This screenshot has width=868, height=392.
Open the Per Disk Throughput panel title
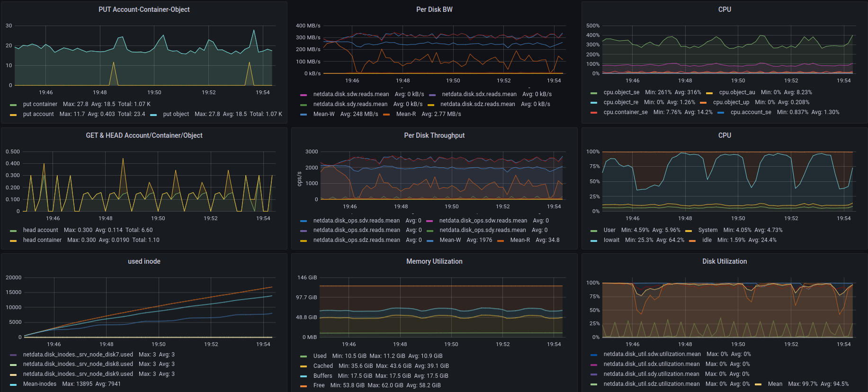434,135
